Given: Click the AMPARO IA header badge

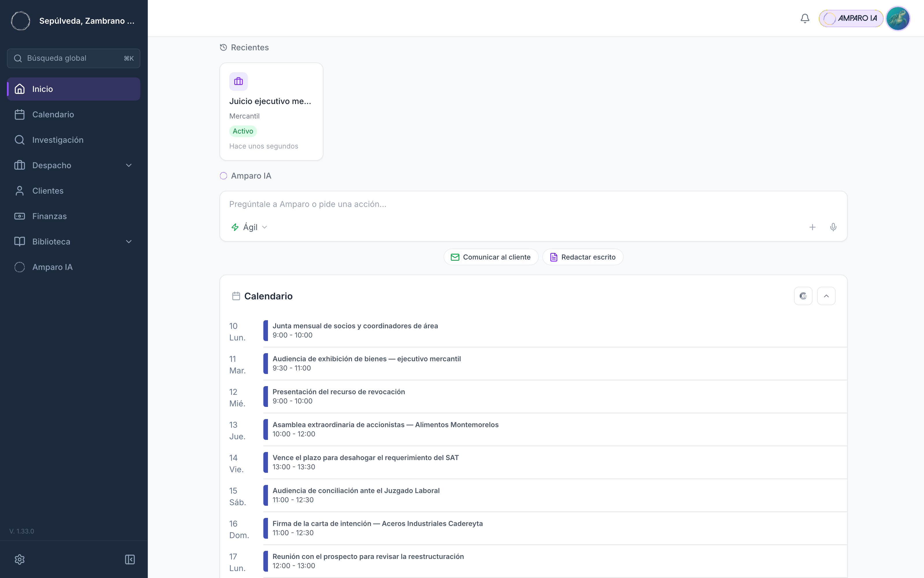Looking at the screenshot, I should 850,18.
